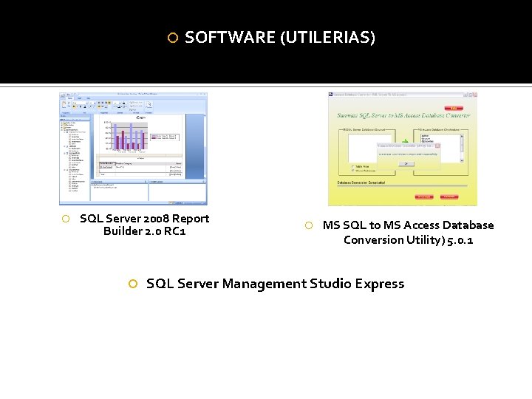Viewport: 532px width, 399px height.
Task: Click the OK button in the conversion dialog
Action: (406, 164)
